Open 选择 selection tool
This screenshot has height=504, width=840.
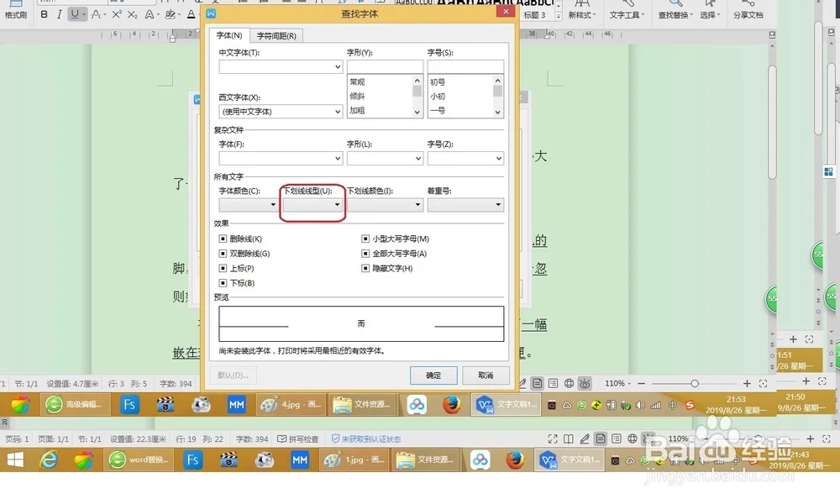(x=711, y=11)
